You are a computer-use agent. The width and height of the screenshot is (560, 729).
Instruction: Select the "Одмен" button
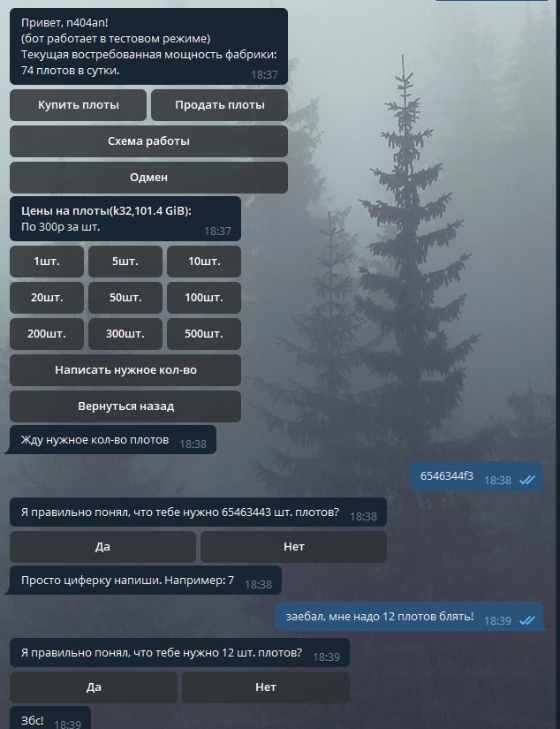(148, 178)
